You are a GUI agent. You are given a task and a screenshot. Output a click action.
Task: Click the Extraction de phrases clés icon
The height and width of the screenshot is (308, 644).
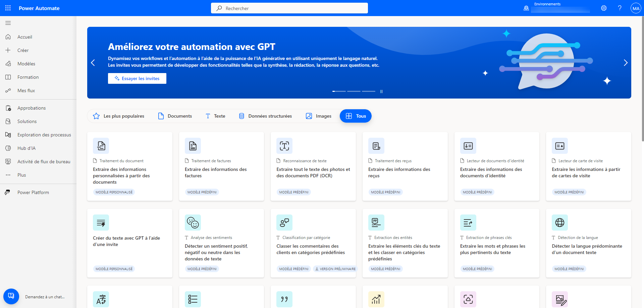[468, 223]
